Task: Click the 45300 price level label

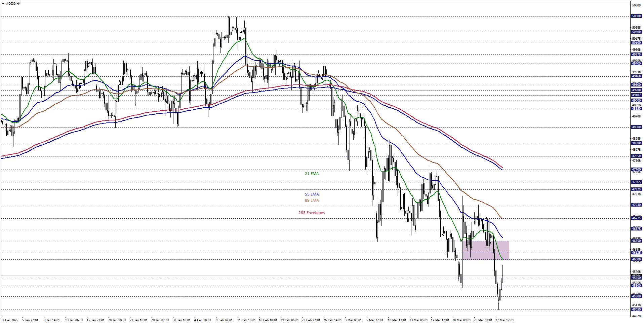Action: (x=636, y=296)
